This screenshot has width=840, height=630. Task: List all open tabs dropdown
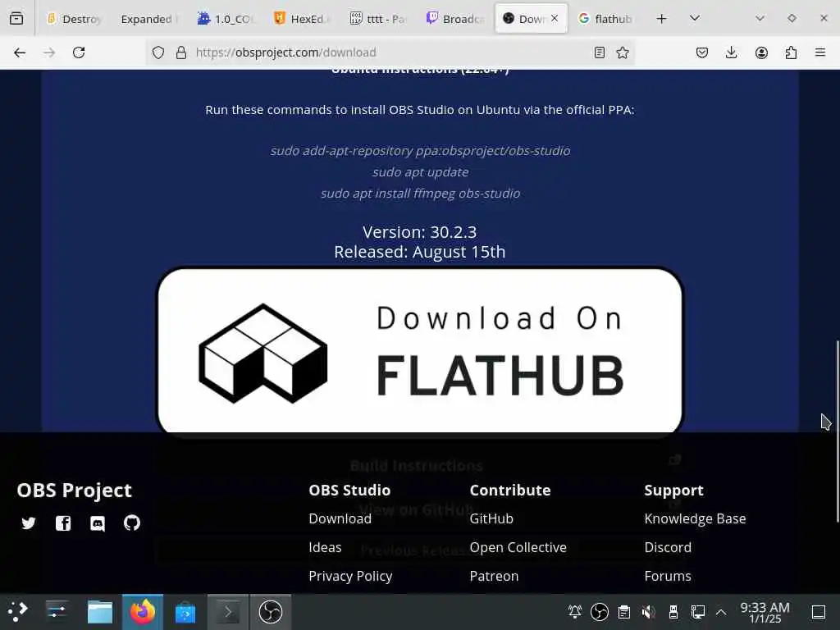(695, 19)
